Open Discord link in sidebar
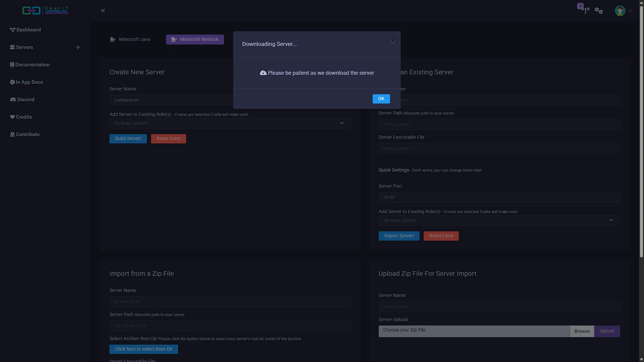Screen dimensions: 644x362 point(22,100)
